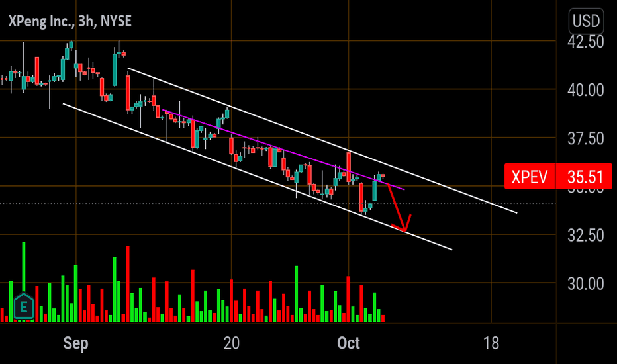
Task: Select the red arrow drawing
Action: (397, 208)
